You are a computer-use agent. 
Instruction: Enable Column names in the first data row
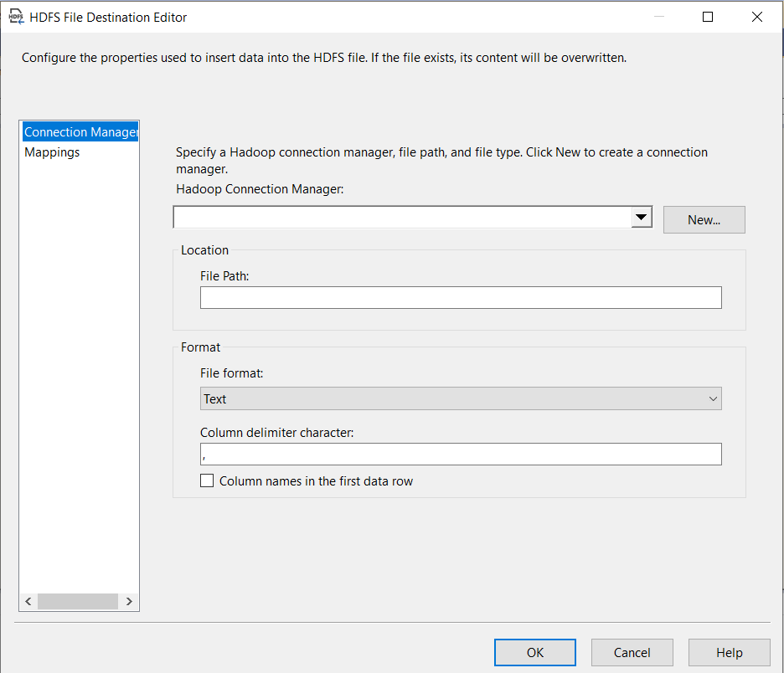pos(207,481)
